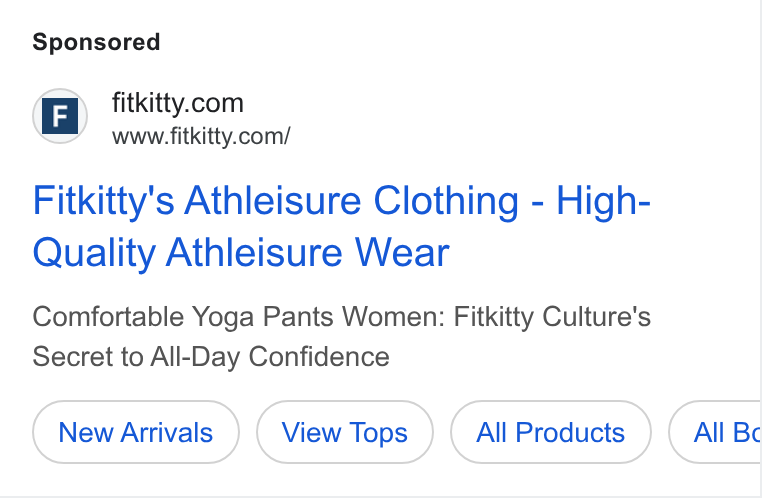762x498 pixels.
Task: Click the word Clothing in the blue headline
Action: pos(446,200)
